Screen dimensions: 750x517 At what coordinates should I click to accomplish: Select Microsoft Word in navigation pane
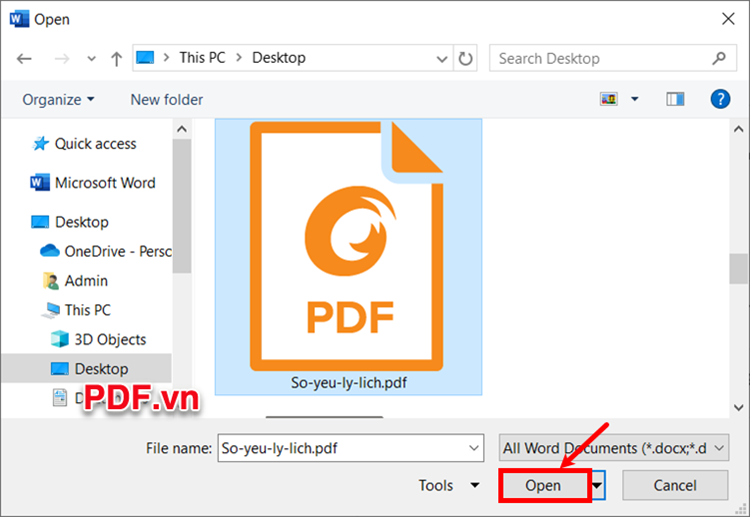93,183
